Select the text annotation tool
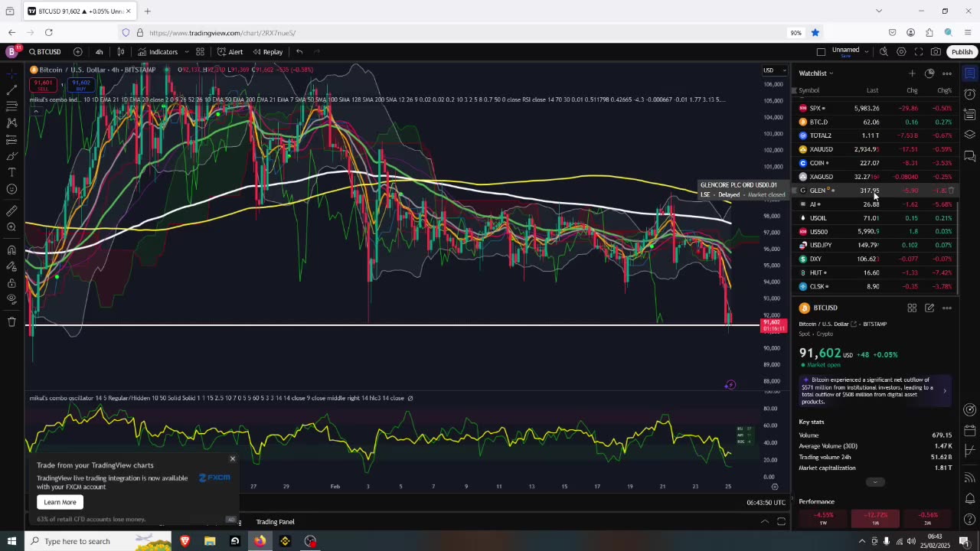This screenshot has height=551, width=980. pos(11,172)
